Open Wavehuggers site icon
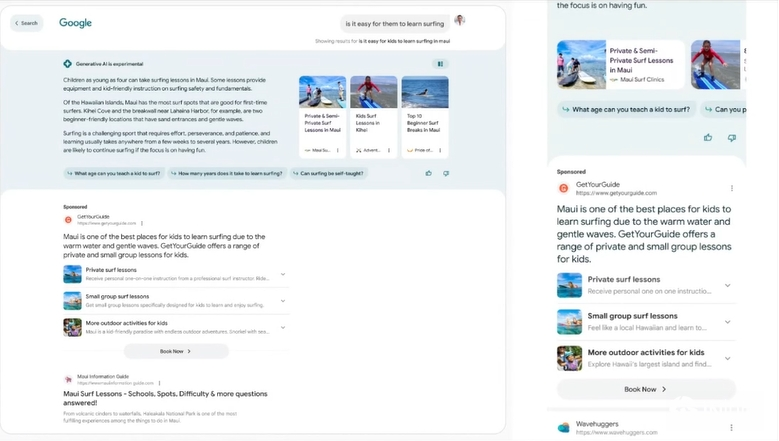This screenshot has width=779, height=441. [x=563, y=428]
